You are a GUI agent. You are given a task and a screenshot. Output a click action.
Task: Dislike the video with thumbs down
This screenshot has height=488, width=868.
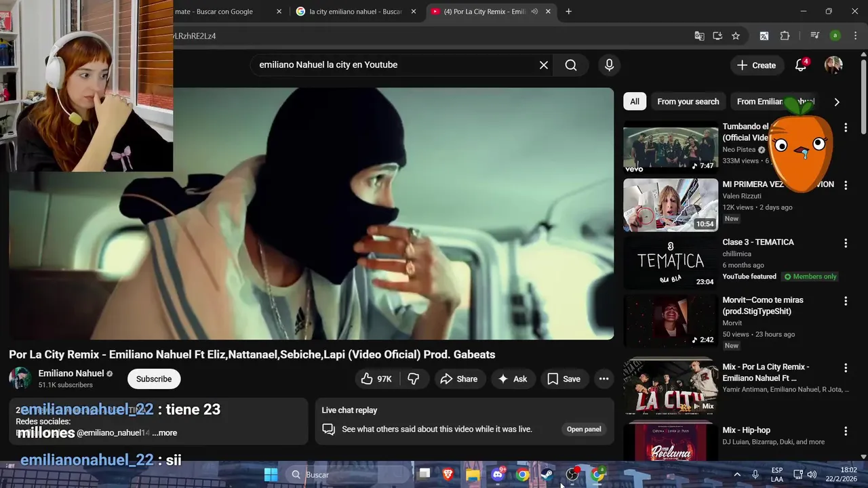pos(414,379)
